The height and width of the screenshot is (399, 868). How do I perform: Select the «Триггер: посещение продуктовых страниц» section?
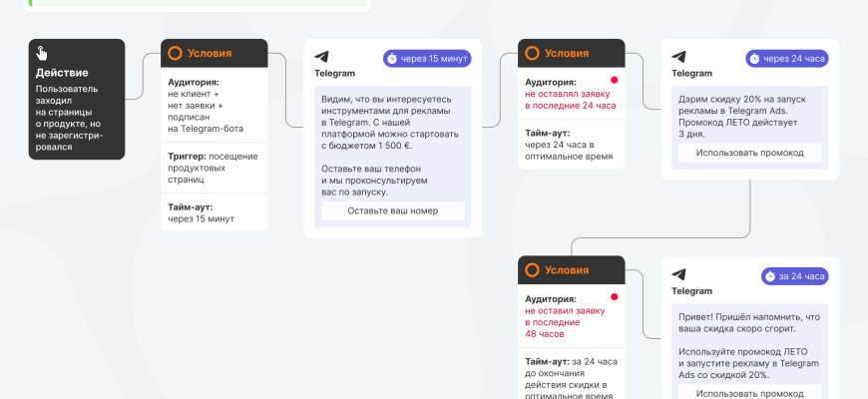214,168
